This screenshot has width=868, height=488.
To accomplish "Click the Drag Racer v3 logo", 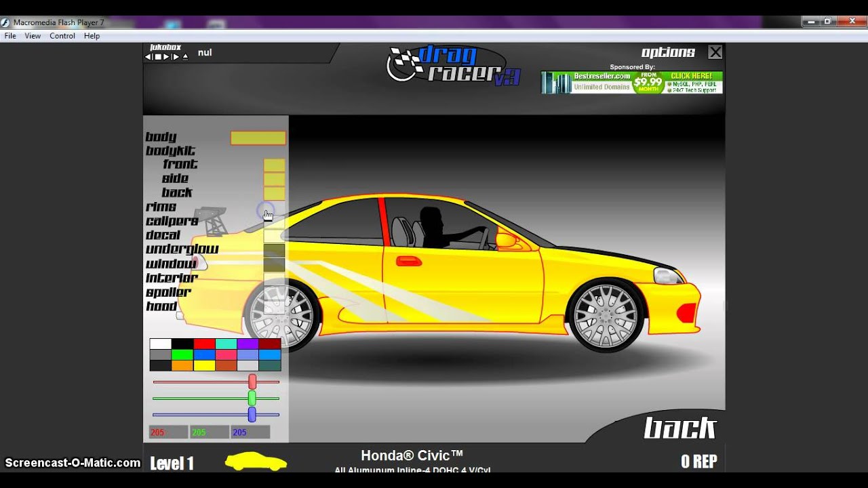I will point(453,65).
